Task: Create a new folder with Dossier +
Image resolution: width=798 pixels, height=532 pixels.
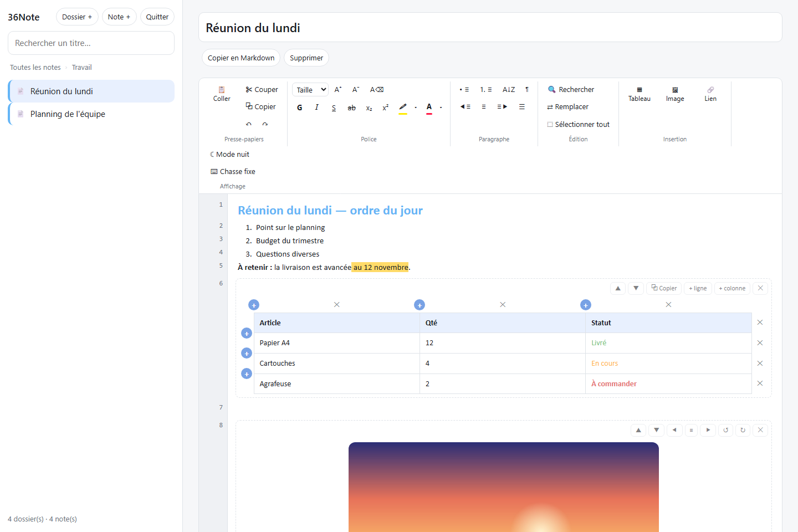Action: pyautogui.click(x=77, y=17)
